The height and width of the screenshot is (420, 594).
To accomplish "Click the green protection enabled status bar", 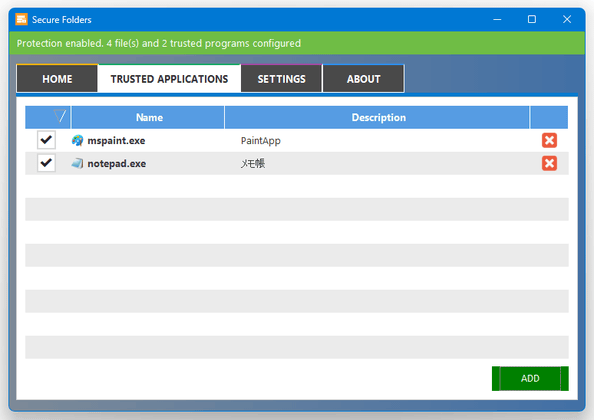I will pyautogui.click(x=297, y=43).
